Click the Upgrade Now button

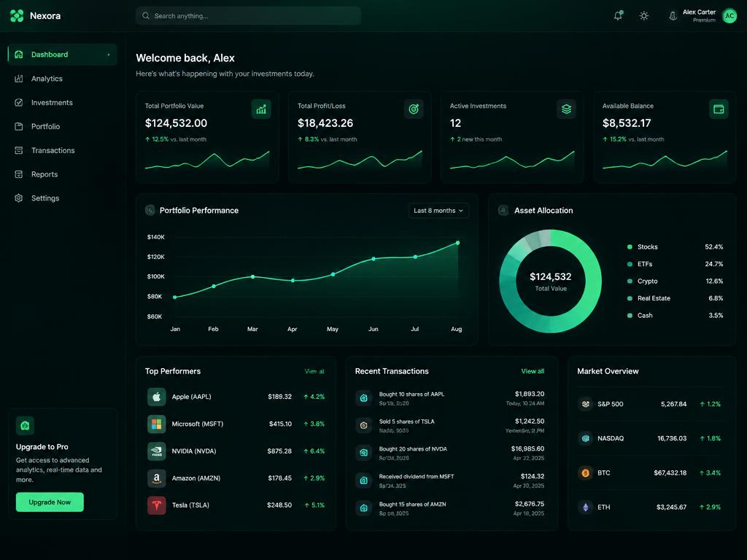click(x=50, y=502)
